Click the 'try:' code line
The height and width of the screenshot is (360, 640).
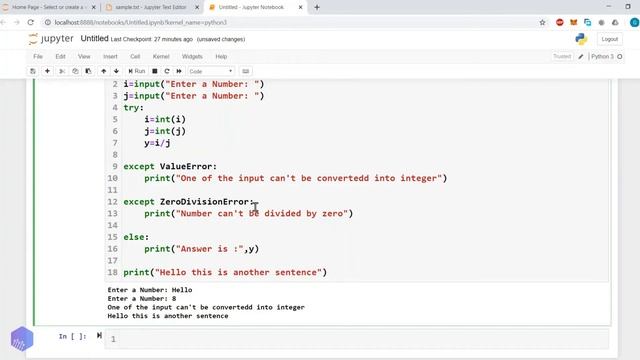click(133, 108)
